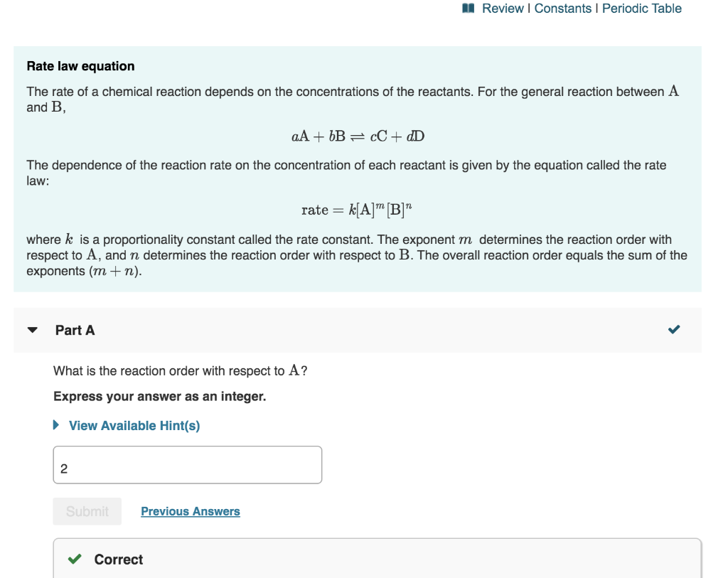Click the blue arrow beside View Available Hint(s)
Image resolution: width=728 pixels, height=578 pixels.
pyautogui.click(x=55, y=425)
